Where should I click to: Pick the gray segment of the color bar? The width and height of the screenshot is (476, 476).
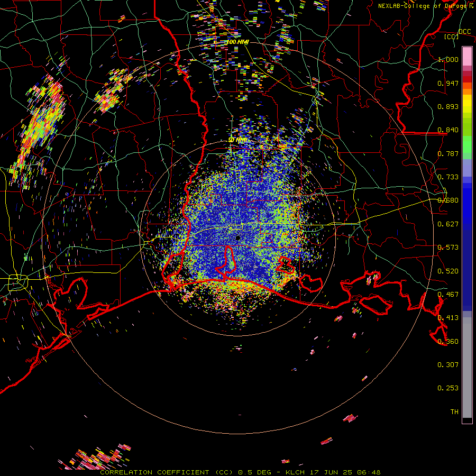coord(467,368)
